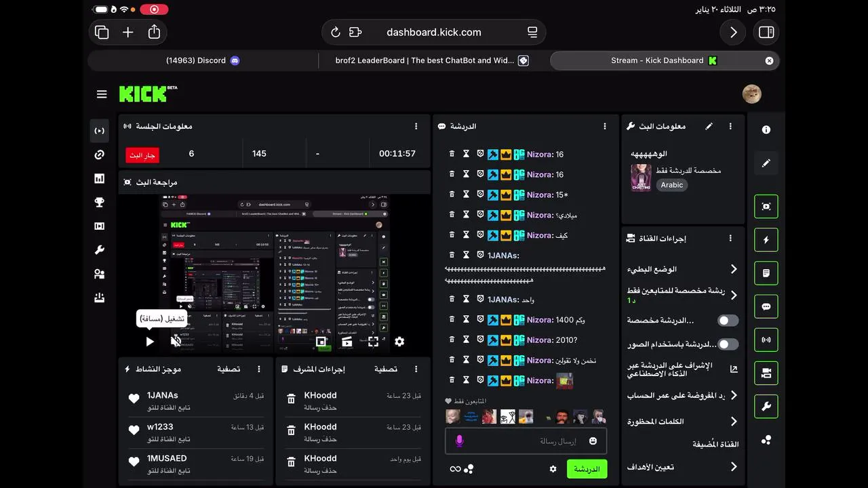This screenshot has height=488, width=868.
Task: Open stream info panel three-dot menu
Action: 730,126
